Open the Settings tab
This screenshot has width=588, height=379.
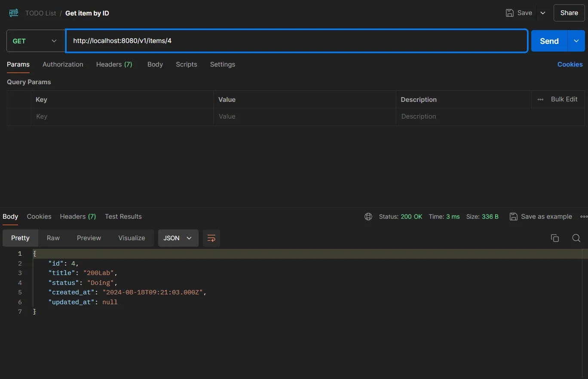(x=223, y=64)
